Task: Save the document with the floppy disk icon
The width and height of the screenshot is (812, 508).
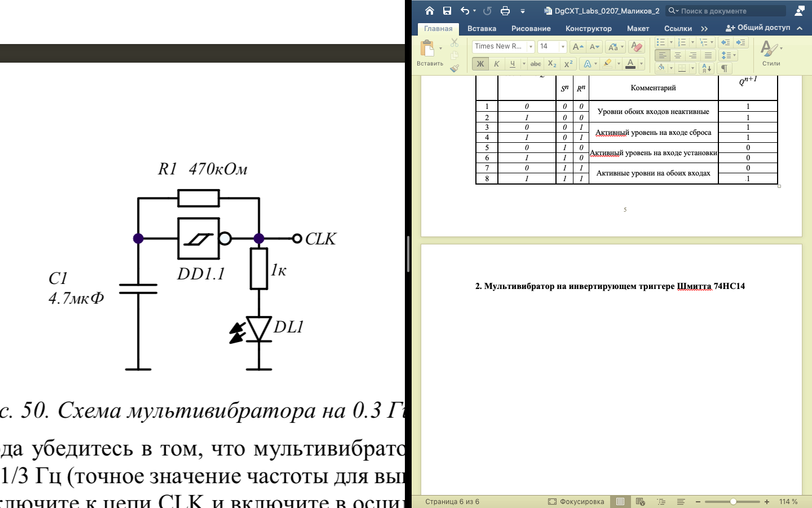Action: (x=447, y=11)
